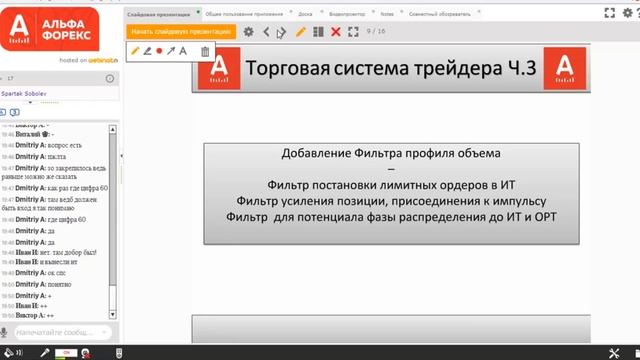Click the slide title Торговая система трейдера

tap(391, 68)
